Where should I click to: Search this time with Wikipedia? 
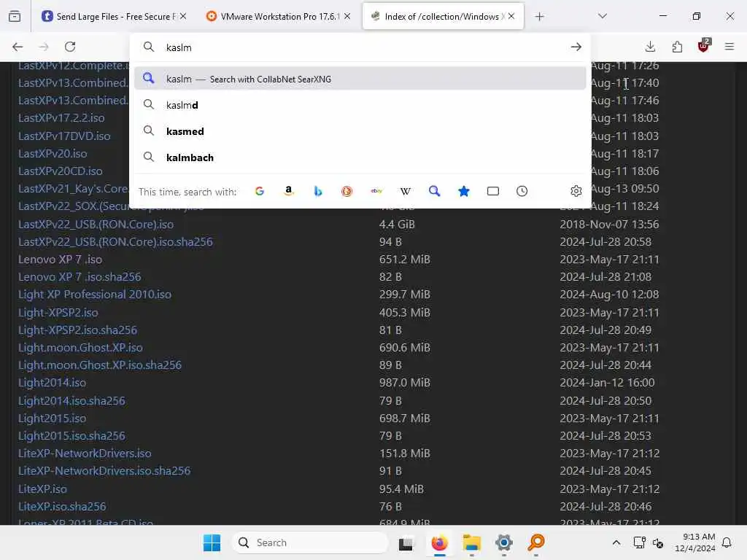[406, 192]
